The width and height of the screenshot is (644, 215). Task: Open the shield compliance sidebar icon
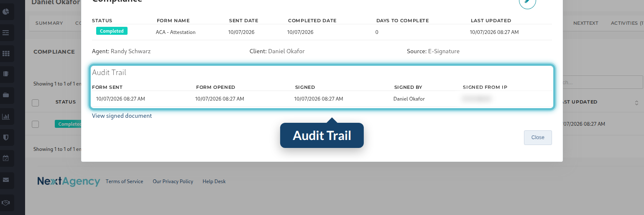click(6, 137)
